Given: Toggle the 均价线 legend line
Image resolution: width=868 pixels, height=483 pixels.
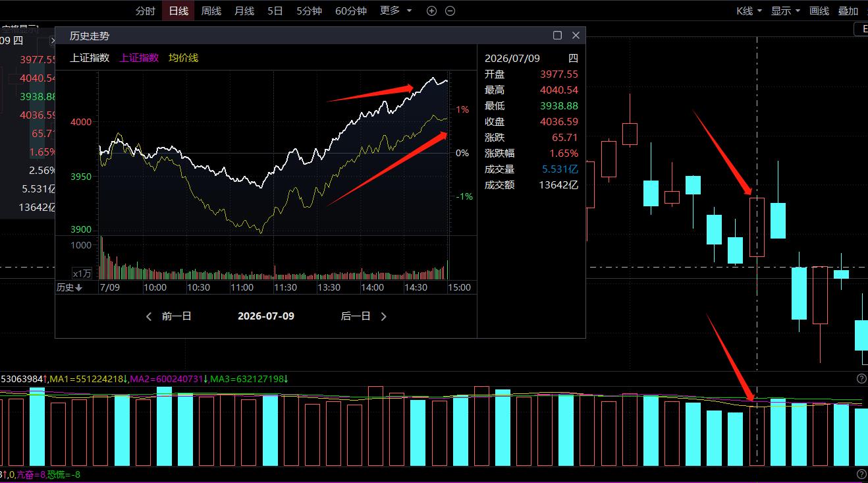Looking at the screenshot, I should [183, 57].
